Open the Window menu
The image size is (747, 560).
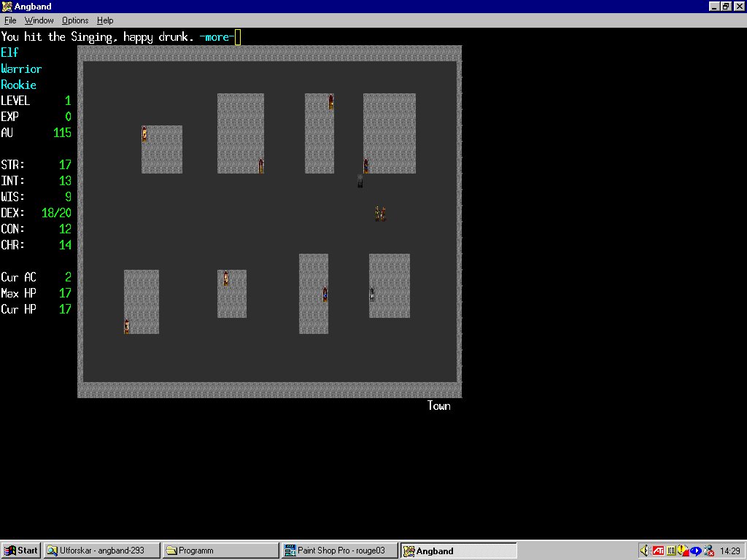(39, 20)
